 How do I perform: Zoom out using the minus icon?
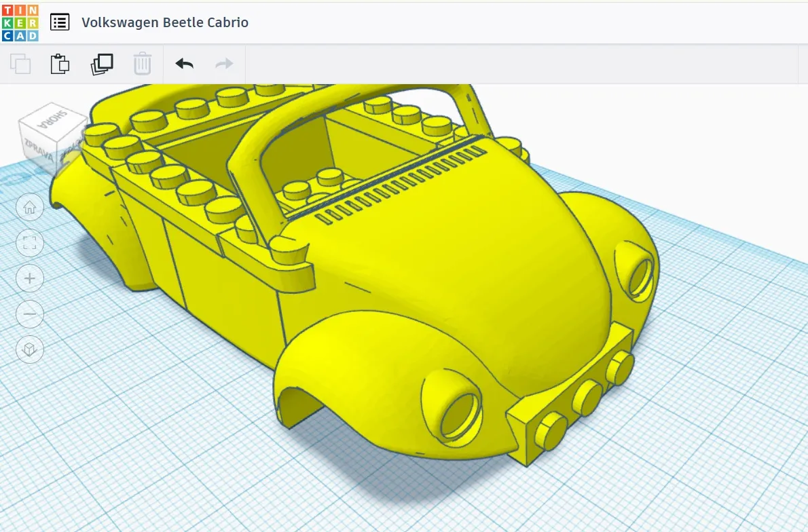[x=30, y=314]
